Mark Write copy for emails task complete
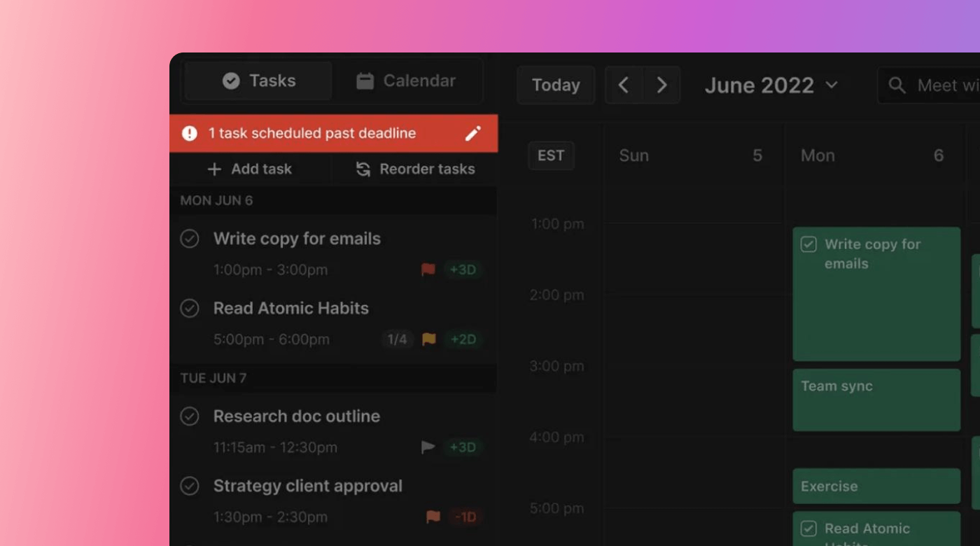Screen dimensions: 980x546 (190, 239)
